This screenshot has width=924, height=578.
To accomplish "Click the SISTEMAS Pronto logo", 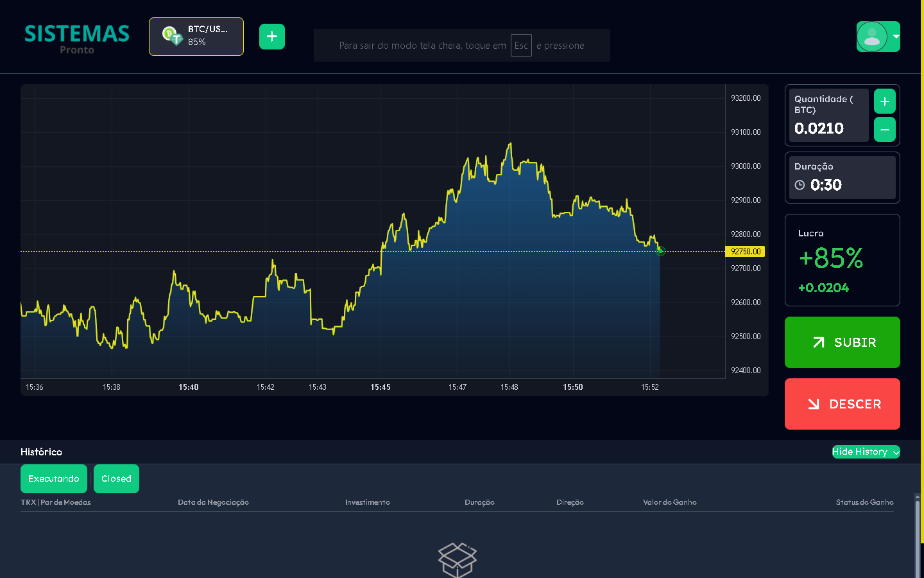I will coord(77,38).
